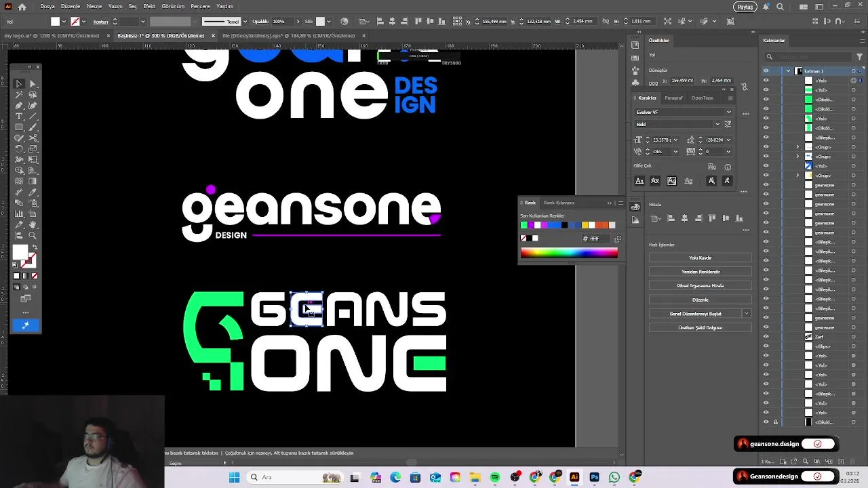Open Edit Toolbar three dots

[26, 312]
